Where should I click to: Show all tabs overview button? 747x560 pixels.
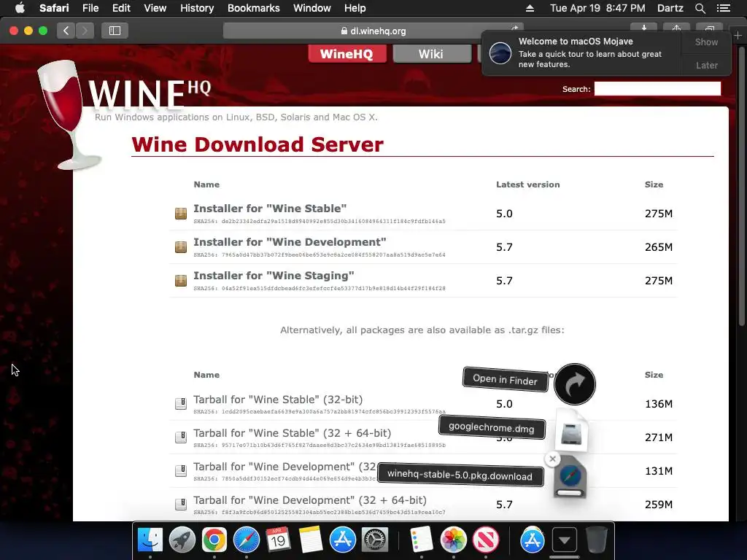coord(709,28)
